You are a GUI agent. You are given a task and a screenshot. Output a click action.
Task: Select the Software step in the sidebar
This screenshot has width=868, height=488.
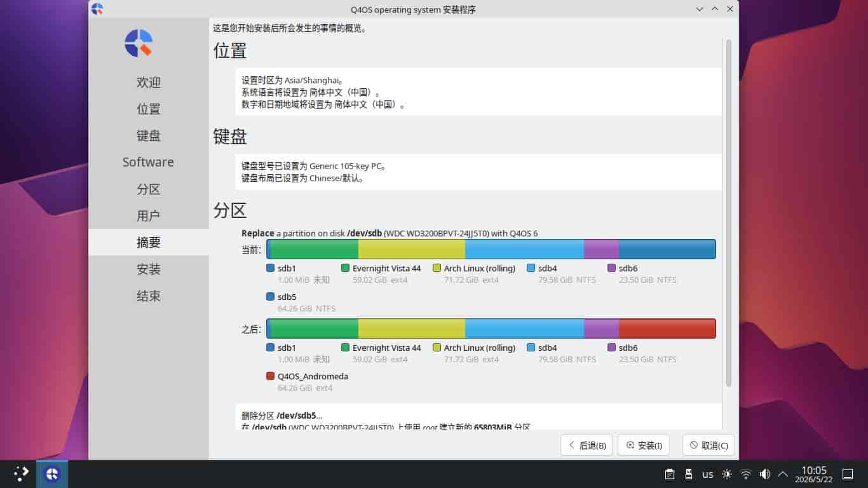click(x=149, y=162)
